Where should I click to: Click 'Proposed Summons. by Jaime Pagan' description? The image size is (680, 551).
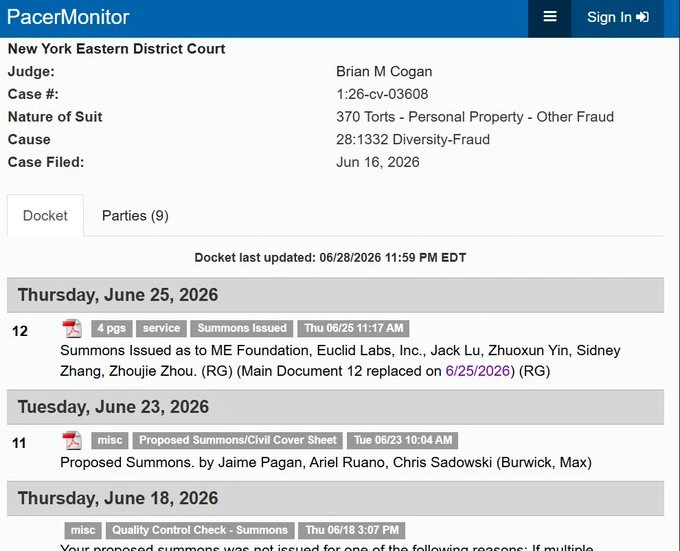pos(326,463)
